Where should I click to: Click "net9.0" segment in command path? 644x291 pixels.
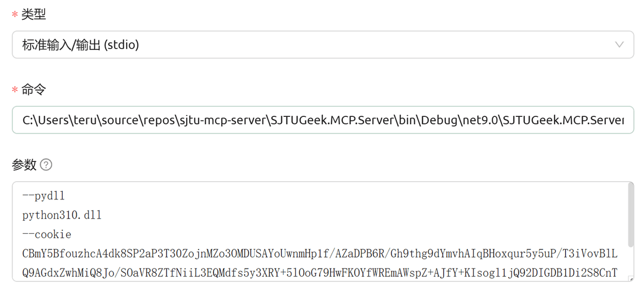click(478, 121)
